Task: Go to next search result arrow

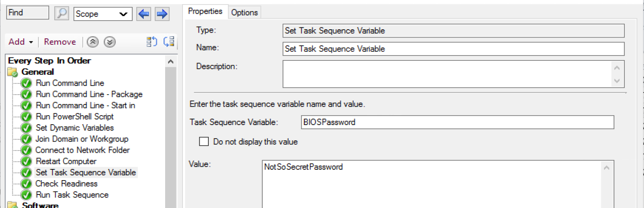Action: [162, 14]
